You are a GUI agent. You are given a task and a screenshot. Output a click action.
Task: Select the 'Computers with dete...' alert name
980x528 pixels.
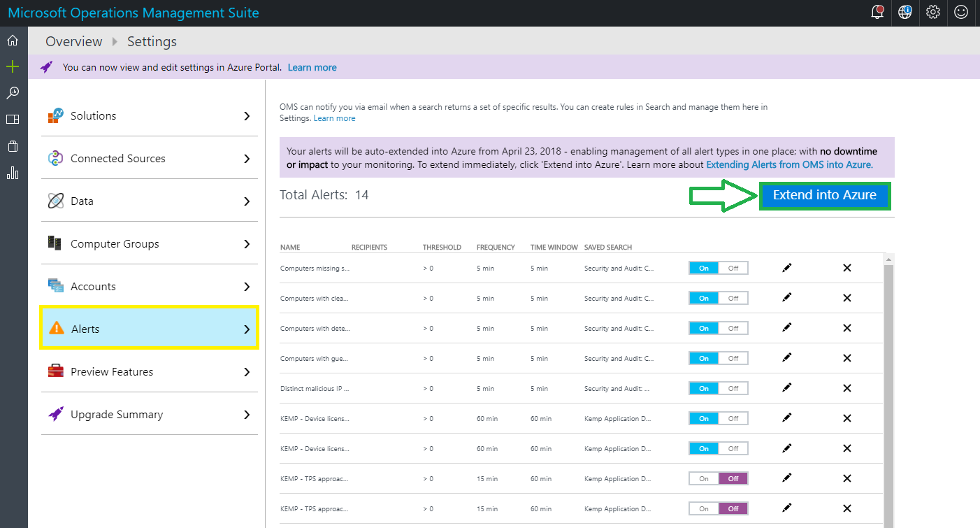[315, 328]
